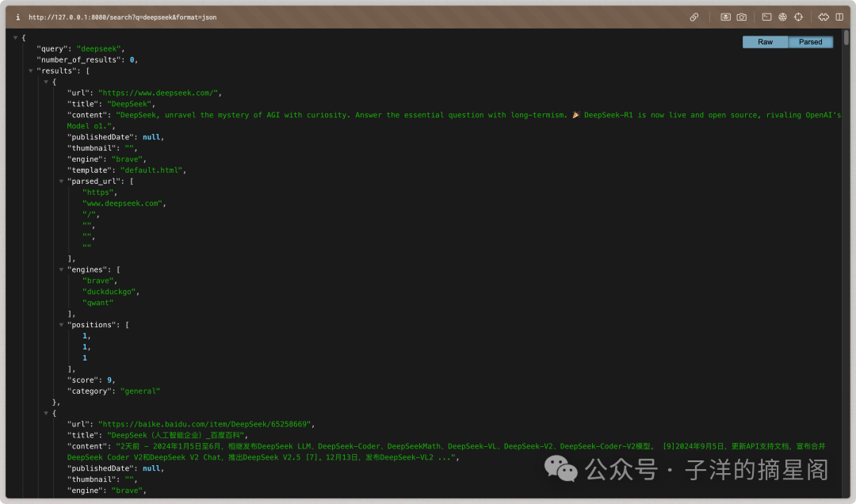This screenshot has width=856, height=504.
Task: Click the crosshair element picker icon
Action: 798,17
